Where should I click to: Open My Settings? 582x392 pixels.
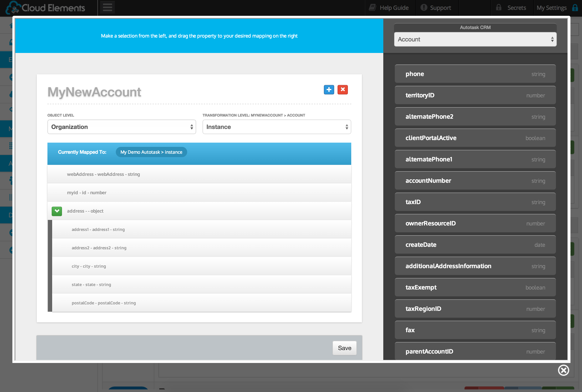tap(551, 8)
